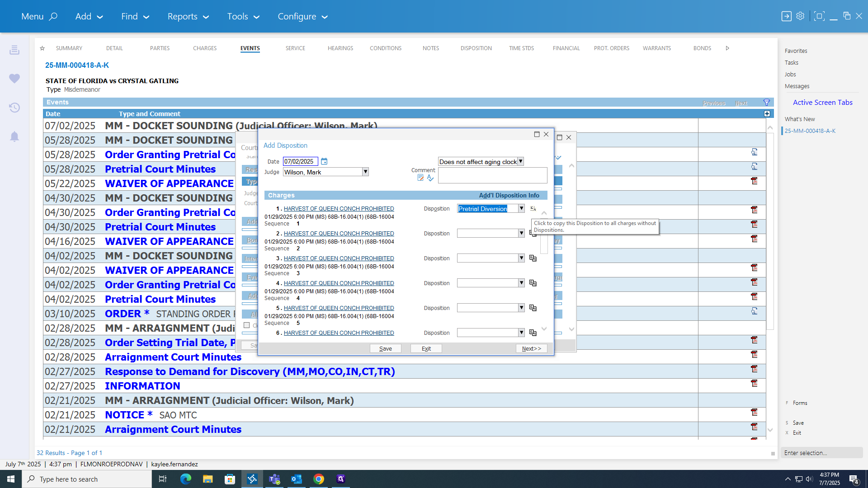Open Microsoft Teams from the taskbar
The width and height of the screenshot is (868, 488).
(274, 479)
